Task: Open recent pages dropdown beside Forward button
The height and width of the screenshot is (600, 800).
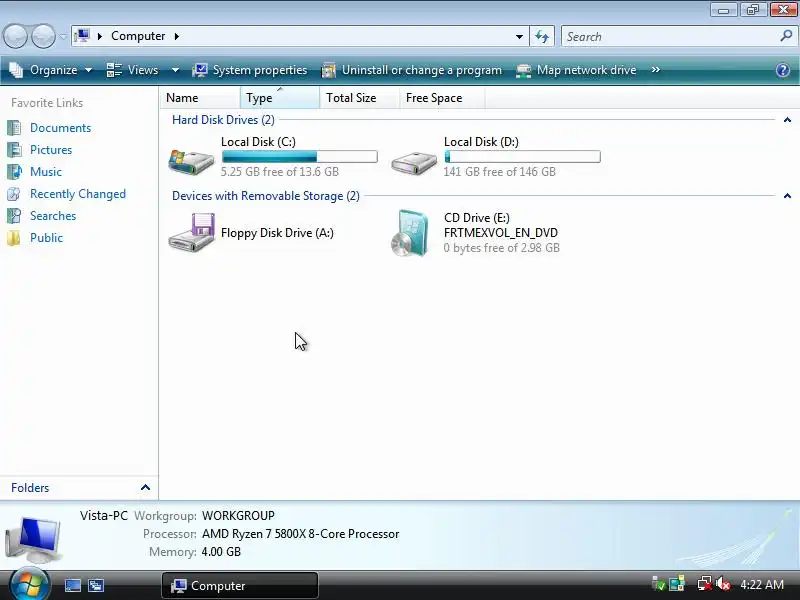Action: (x=63, y=37)
